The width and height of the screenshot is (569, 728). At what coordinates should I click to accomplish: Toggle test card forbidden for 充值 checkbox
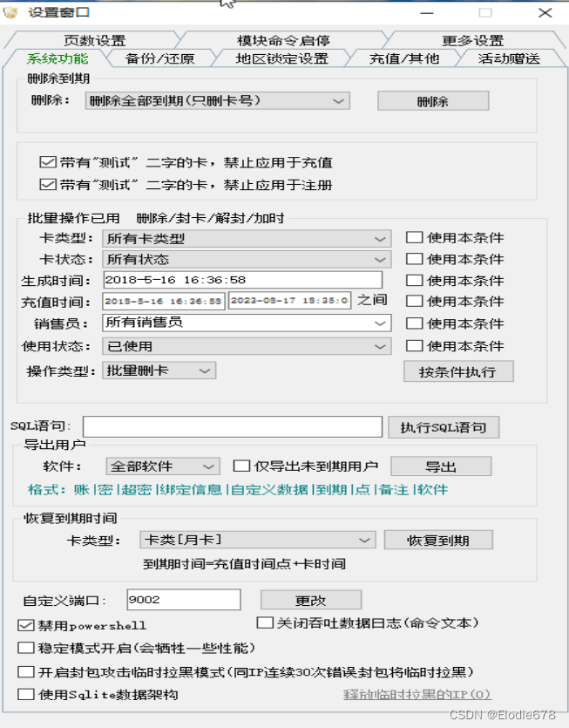click(48, 162)
